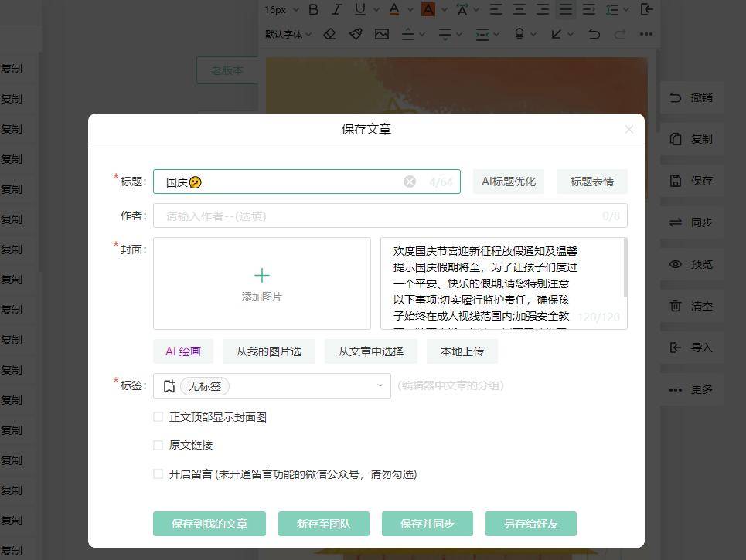Check the 原文链接 option

coord(158,445)
